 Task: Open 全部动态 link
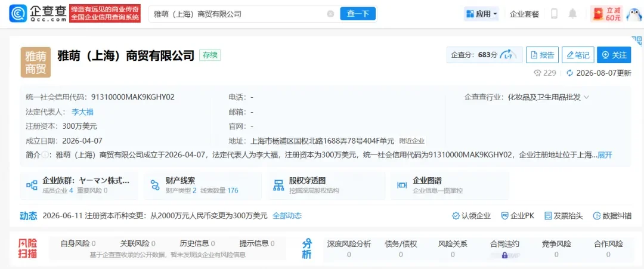point(287,215)
